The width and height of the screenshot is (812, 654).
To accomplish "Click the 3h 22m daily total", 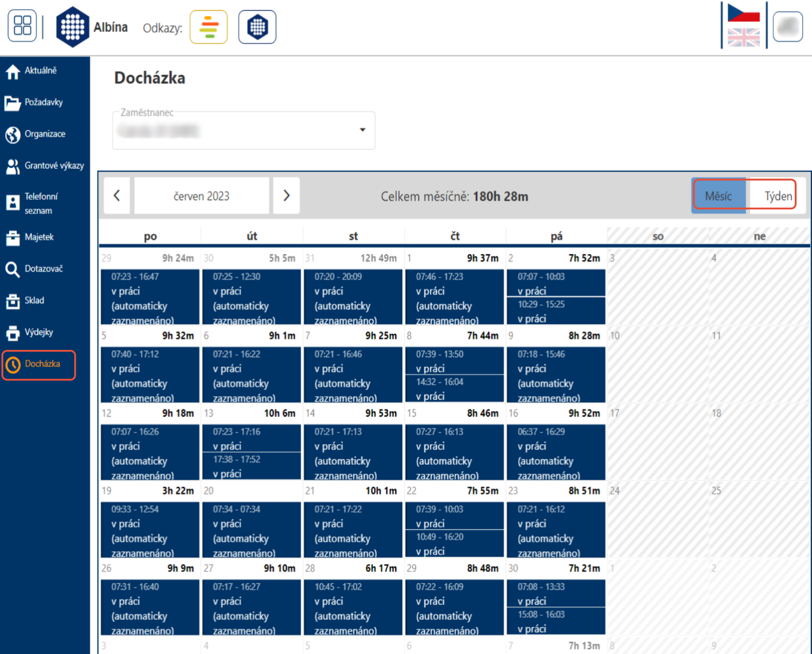I will coord(178,491).
